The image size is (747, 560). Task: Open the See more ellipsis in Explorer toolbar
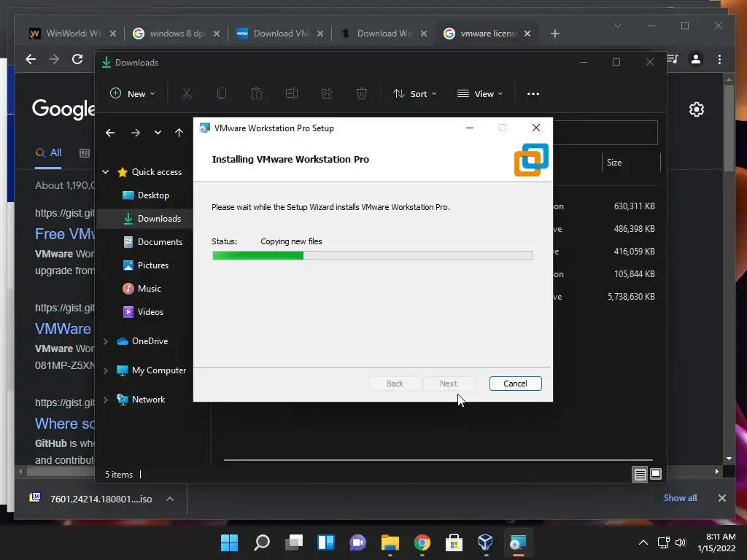tap(533, 94)
